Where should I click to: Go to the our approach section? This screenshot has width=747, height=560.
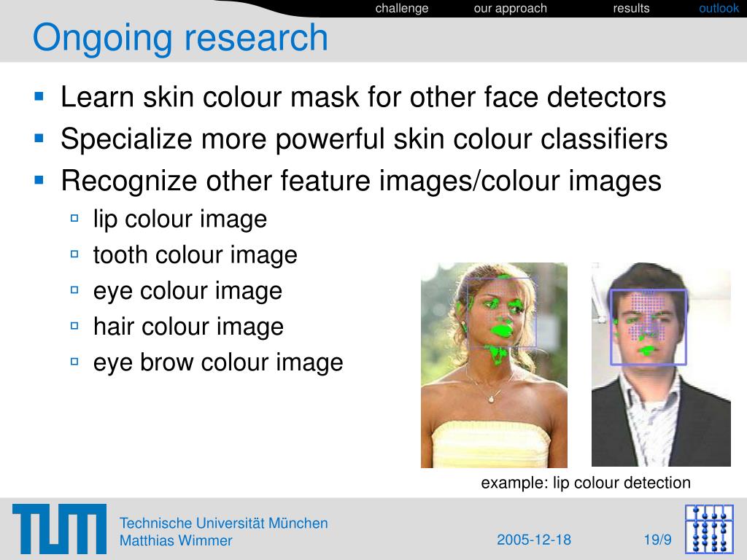click(x=510, y=9)
